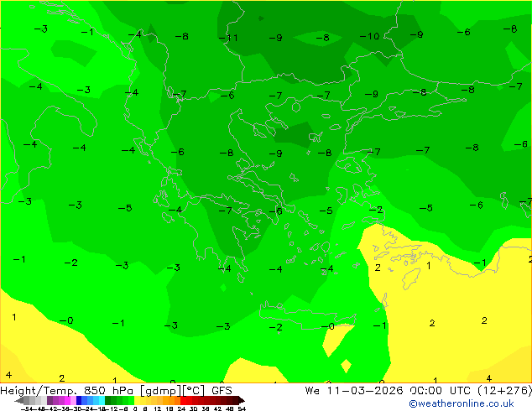Pick the cyan swatch in the color legend
Viewport: 532px width, 411px height.
102,400
